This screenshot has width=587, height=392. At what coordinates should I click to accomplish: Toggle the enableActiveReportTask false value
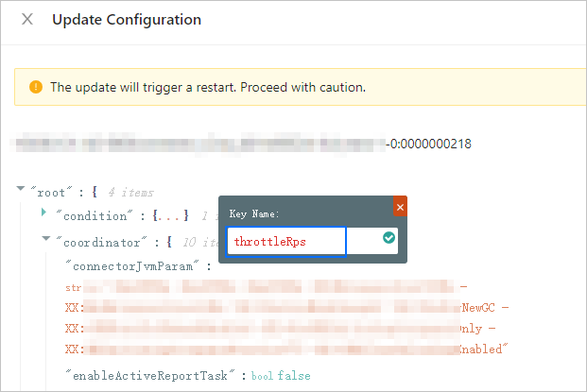click(294, 375)
